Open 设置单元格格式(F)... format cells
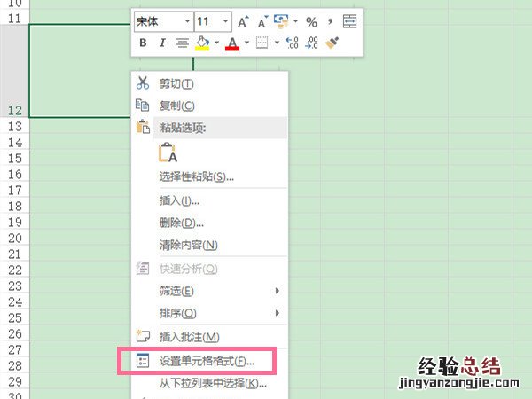The width and height of the screenshot is (532, 399). [209, 361]
